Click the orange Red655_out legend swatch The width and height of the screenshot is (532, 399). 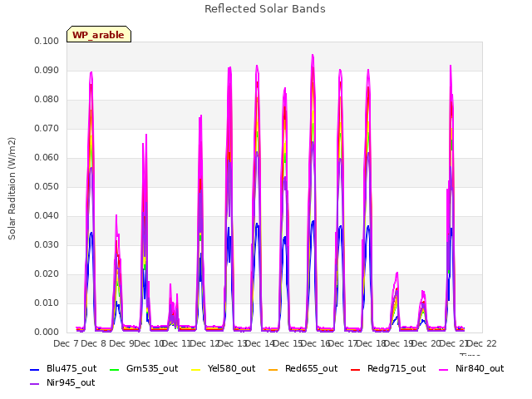(273, 369)
